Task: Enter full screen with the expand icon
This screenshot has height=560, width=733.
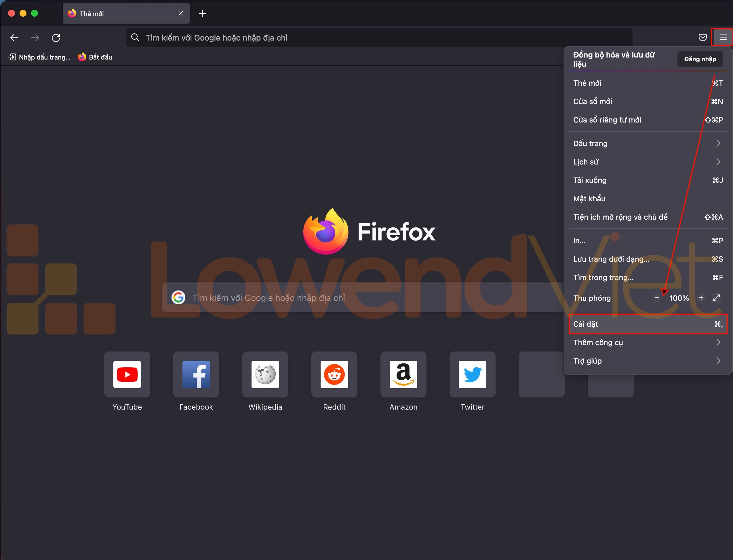Action: (x=716, y=298)
